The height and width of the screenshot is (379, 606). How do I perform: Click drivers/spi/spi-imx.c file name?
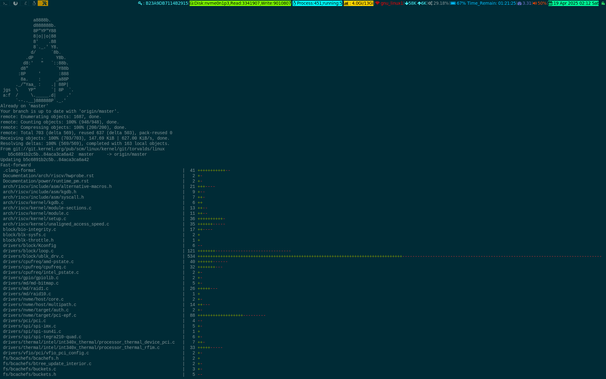[x=29, y=326]
